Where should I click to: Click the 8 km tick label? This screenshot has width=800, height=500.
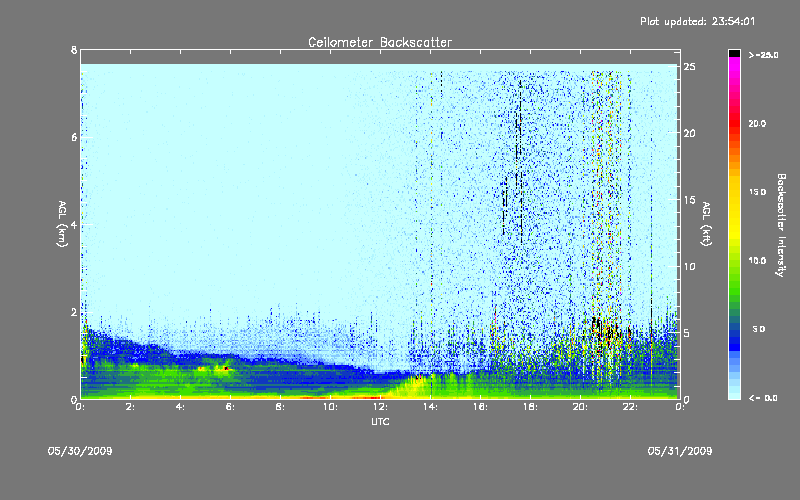point(74,50)
